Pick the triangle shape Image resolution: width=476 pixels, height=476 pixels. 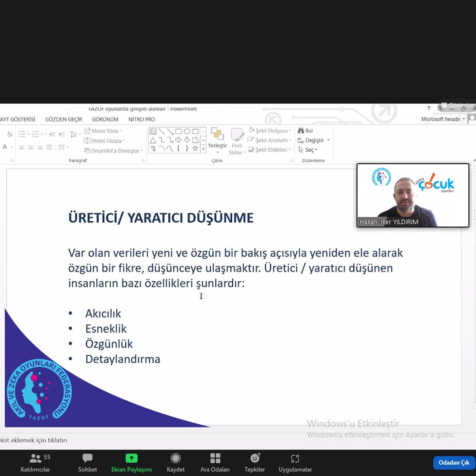pyautogui.click(x=153, y=140)
